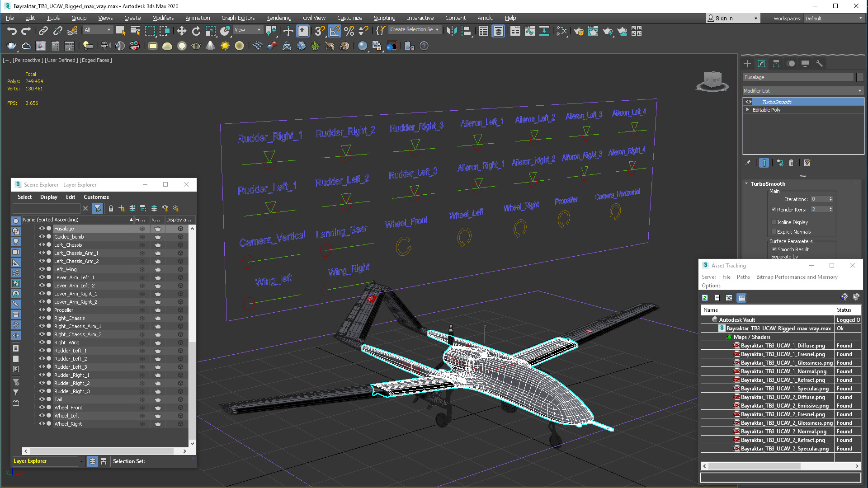
Task: Toggle the Percent Snap icon
Action: [x=349, y=31]
